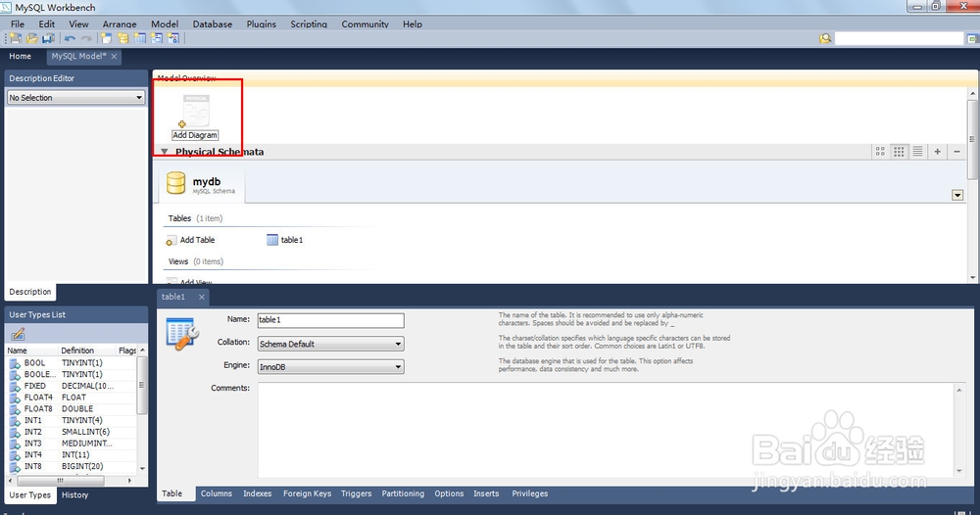Select the INT8 user type row
This screenshot has width=980, height=515.
(70, 466)
